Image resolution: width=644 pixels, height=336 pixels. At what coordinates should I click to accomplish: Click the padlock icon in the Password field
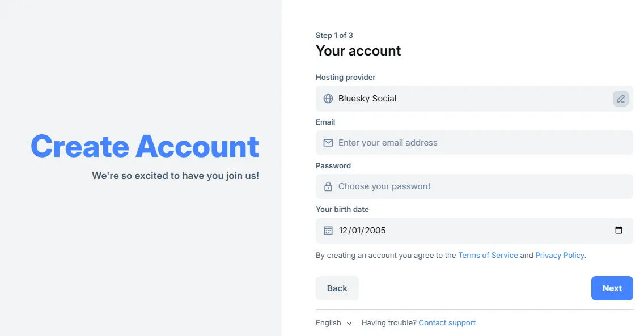tap(328, 186)
